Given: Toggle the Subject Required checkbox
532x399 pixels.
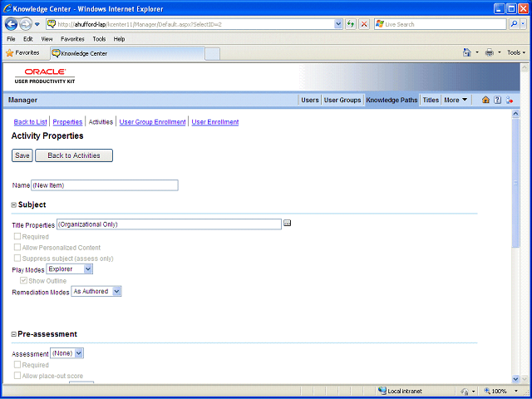Looking at the screenshot, I should 17,236.
